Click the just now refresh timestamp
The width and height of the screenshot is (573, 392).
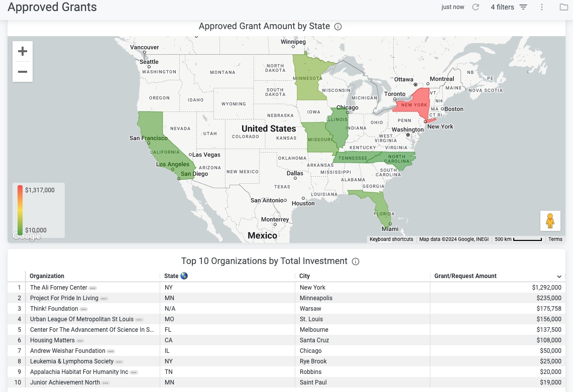click(452, 7)
